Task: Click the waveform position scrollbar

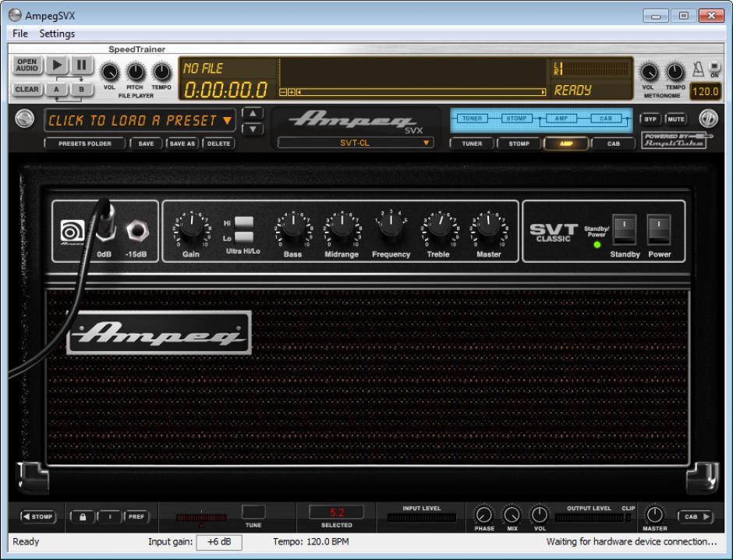Action: point(421,93)
